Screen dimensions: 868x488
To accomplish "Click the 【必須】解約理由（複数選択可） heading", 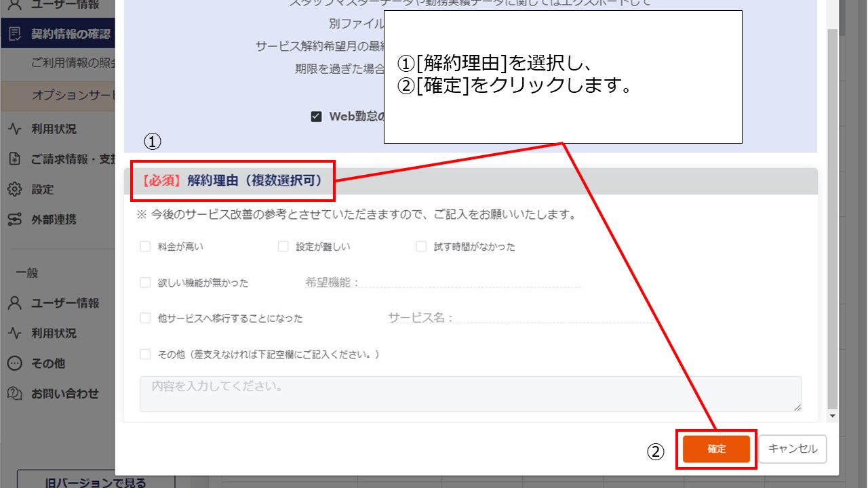I will click(x=232, y=181).
